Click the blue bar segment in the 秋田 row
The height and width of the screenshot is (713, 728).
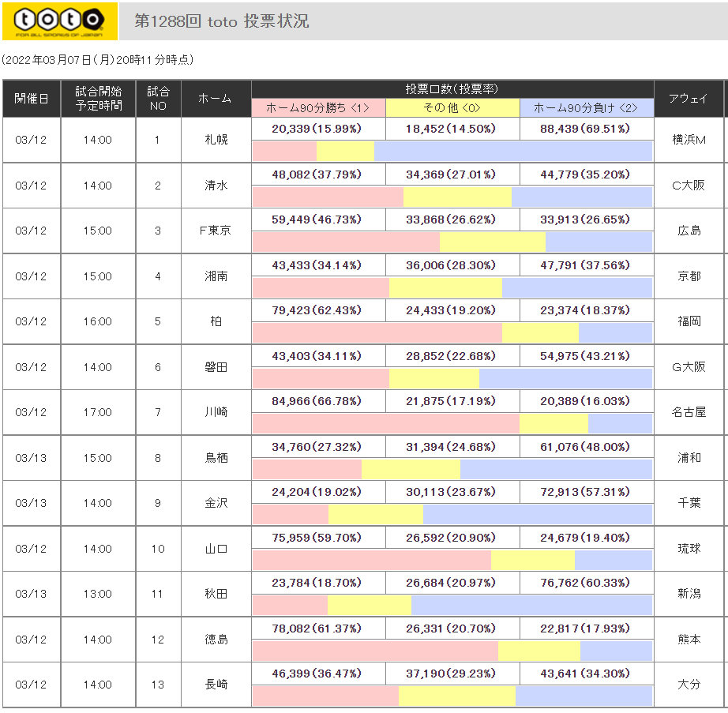[531, 606]
